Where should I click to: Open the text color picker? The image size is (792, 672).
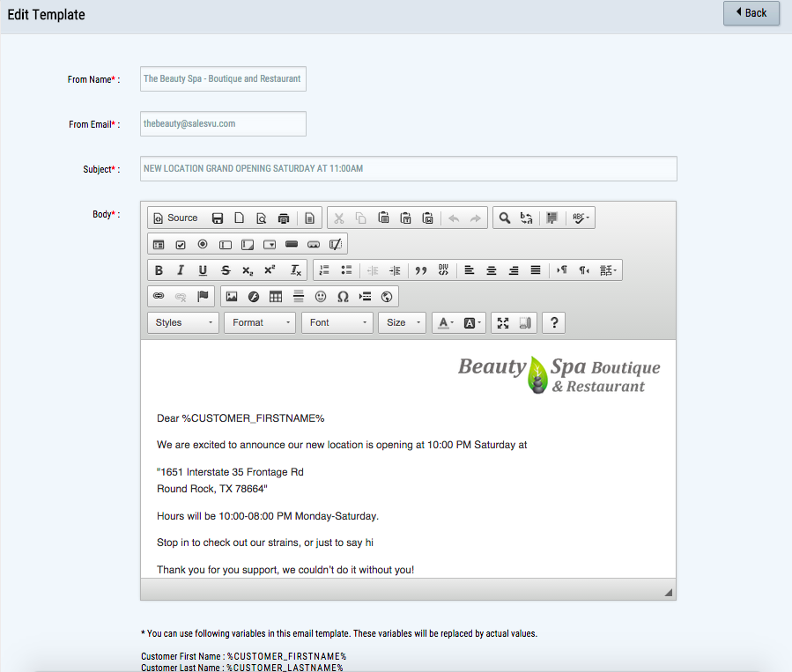(446, 323)
